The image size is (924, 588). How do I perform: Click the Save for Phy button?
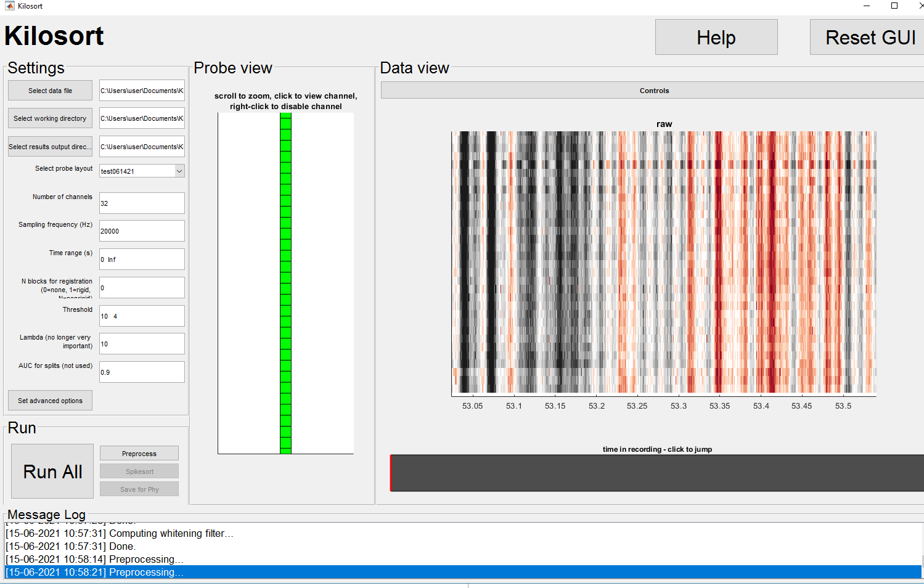[139, 489]
